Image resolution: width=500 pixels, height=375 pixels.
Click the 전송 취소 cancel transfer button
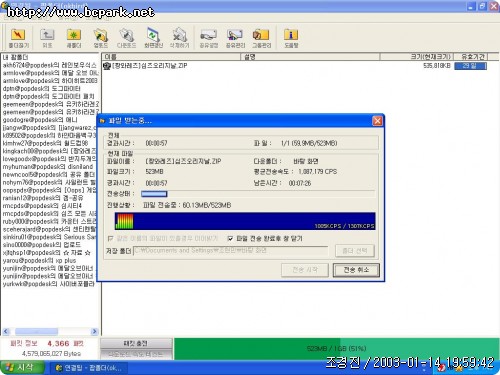point(356,270)
